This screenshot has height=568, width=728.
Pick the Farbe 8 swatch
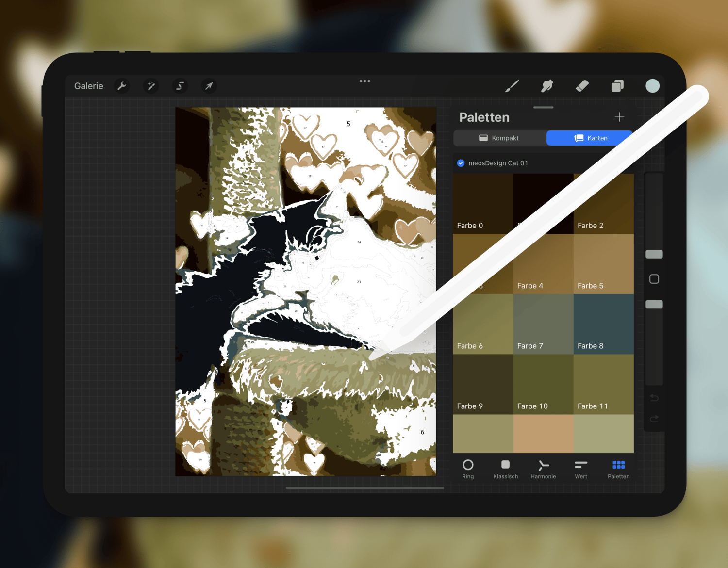604,324
